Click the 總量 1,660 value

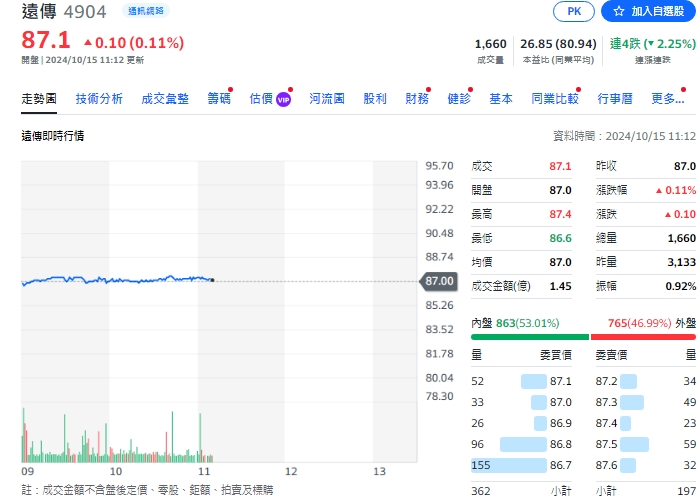[x=682, y=238]
